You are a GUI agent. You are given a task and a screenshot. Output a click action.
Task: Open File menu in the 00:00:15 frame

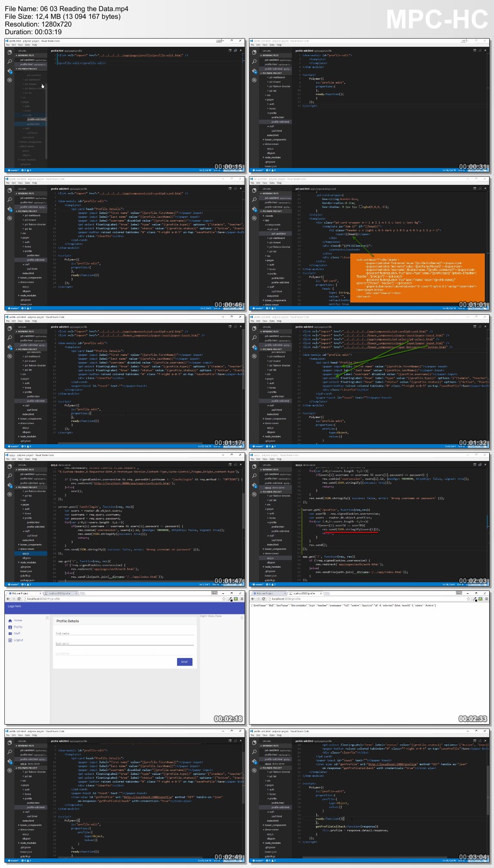click(7, 45)
